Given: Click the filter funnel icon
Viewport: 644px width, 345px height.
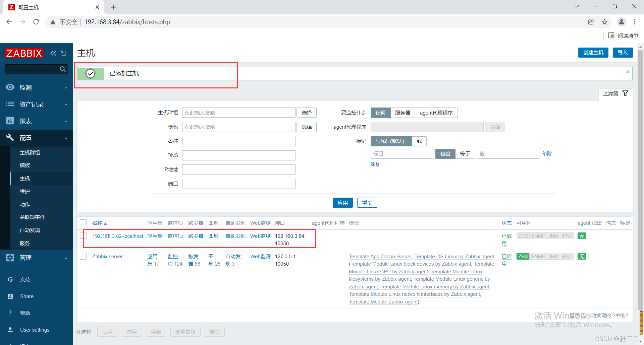Looking at the screenshot, I should point(625,93).
